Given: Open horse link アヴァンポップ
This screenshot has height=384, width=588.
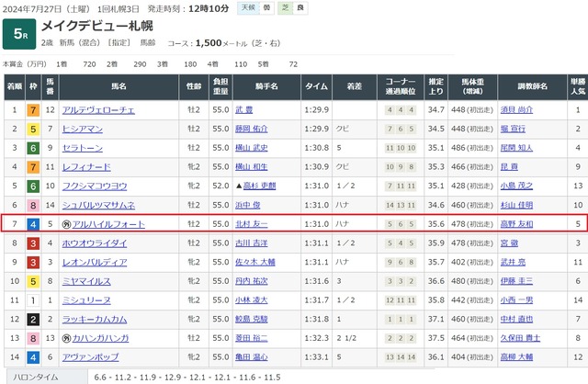Looking at the screenshot, I should [x=90, y=357].
